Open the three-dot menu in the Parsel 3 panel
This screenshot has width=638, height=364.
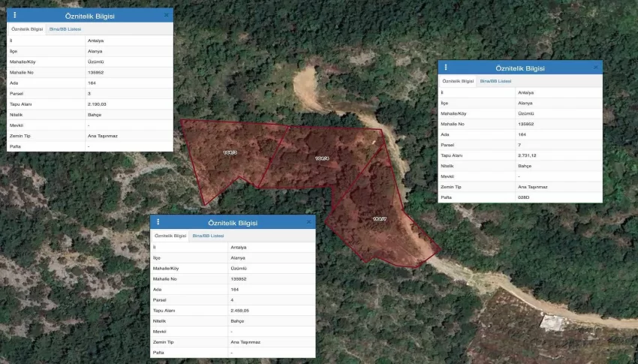click(14, 14)
